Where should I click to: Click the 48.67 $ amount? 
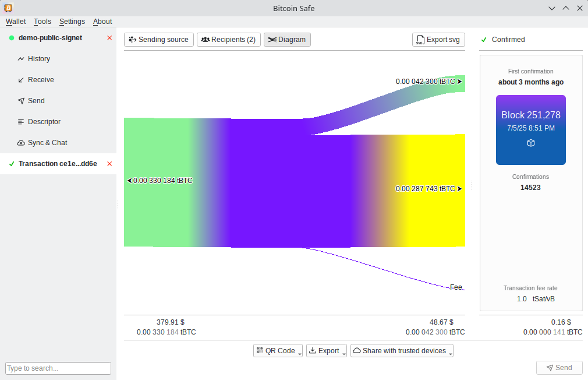[x=441, y=322]
